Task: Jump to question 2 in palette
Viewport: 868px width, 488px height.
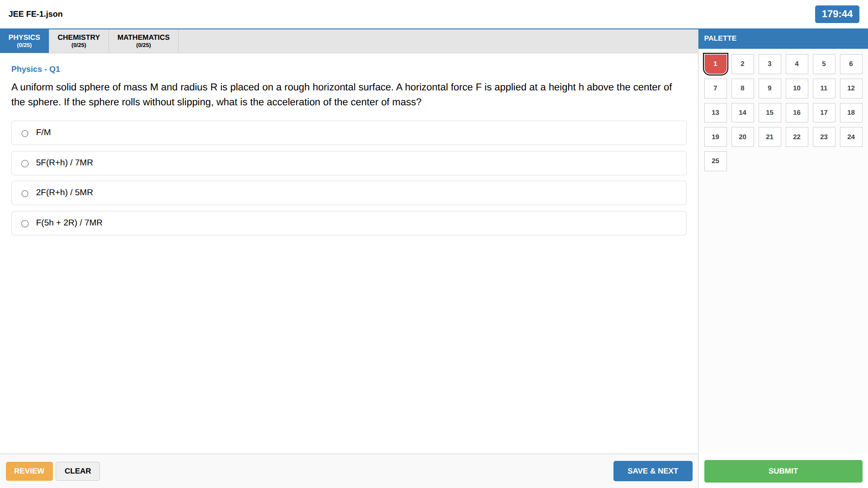Action: [742, 64]
